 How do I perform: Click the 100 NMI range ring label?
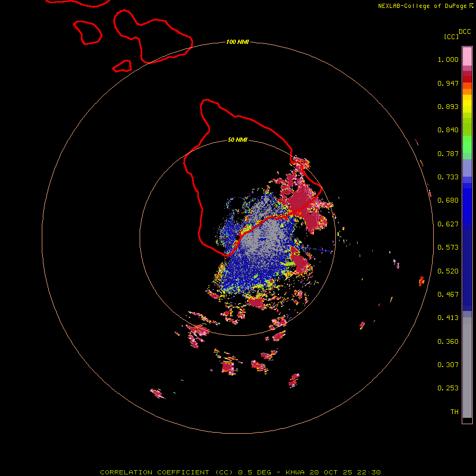(237, 42)
